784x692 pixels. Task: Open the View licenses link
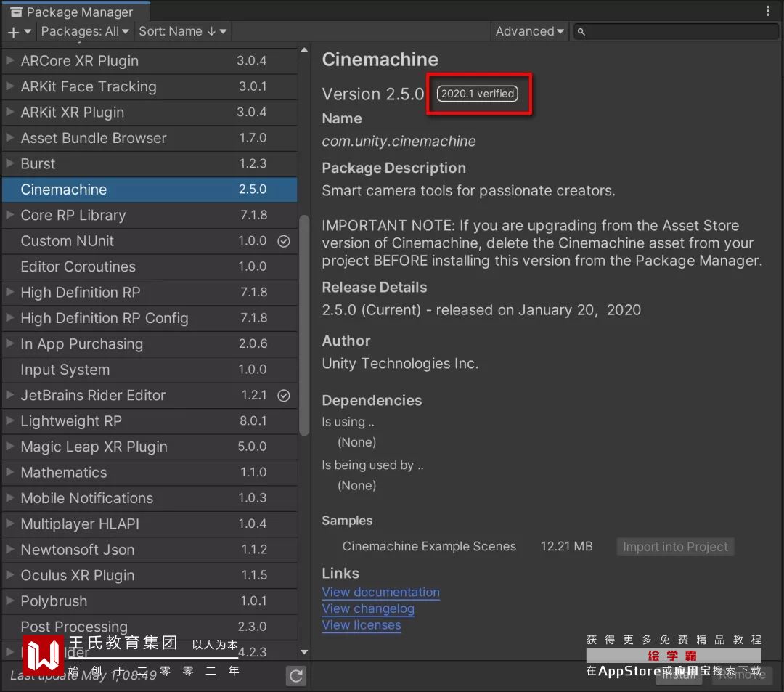[x=361, y=625]
